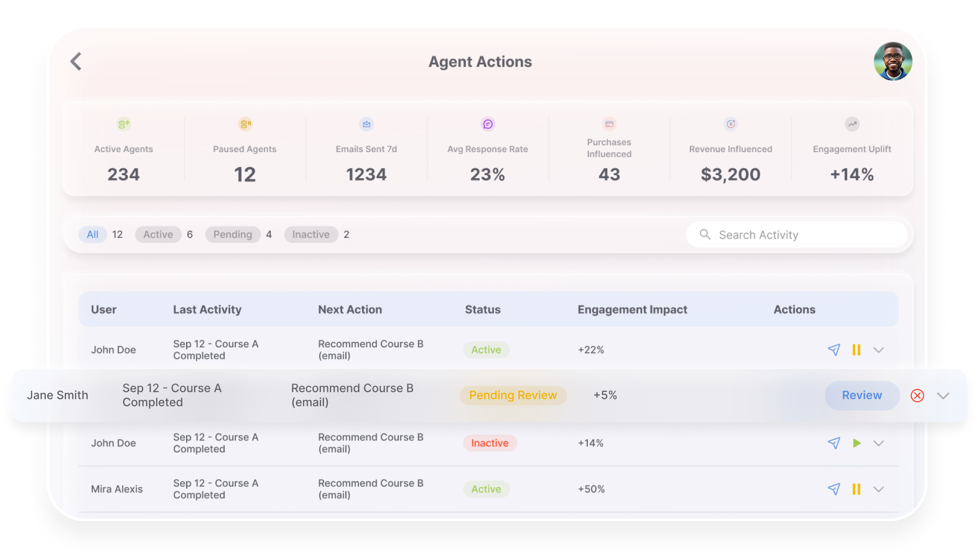Go back using the left arrow icon

pos(76,61)
